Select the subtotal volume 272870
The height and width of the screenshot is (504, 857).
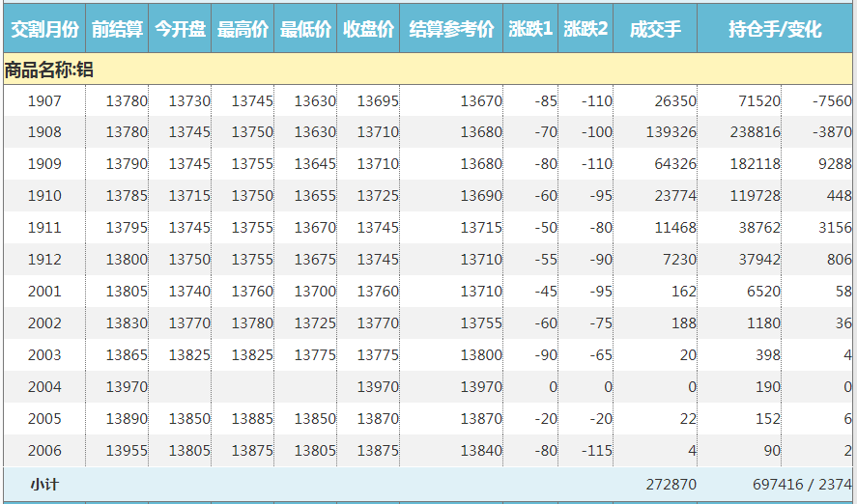point(671,484)
